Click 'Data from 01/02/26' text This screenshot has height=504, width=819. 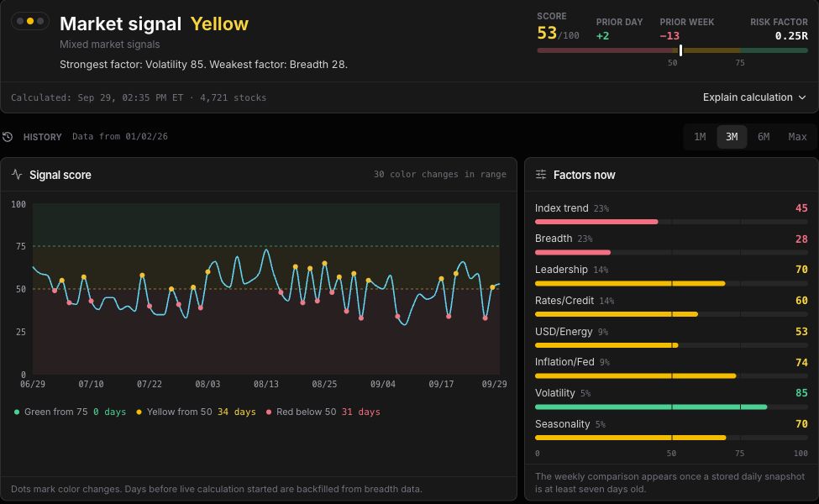coord(120,136)
